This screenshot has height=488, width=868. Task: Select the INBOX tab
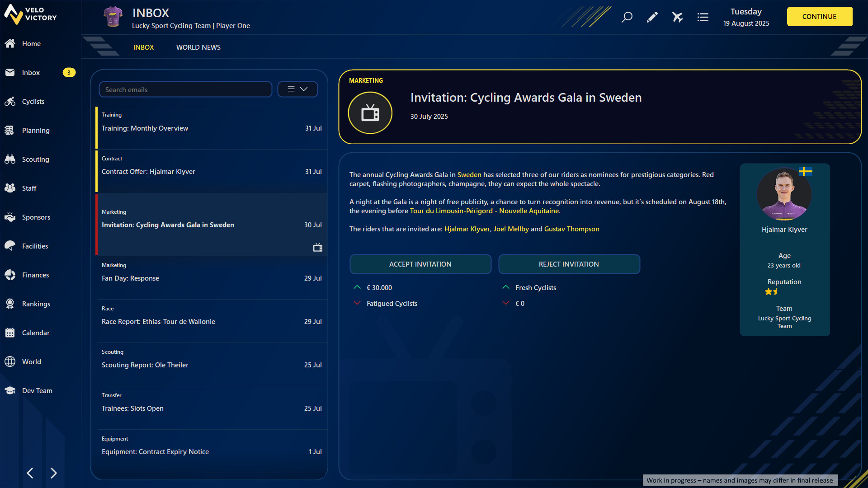click(x=143, y=47)
